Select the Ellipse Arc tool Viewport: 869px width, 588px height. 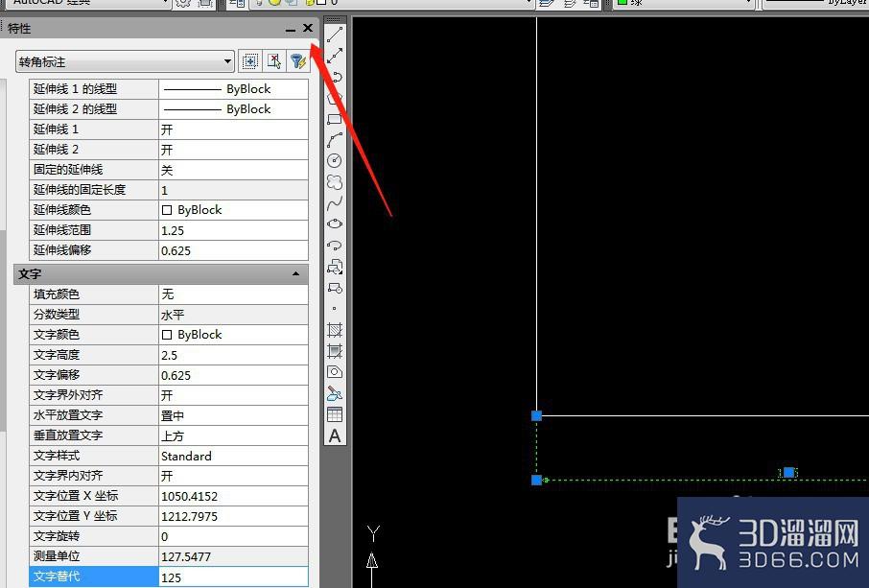(335, 245)
